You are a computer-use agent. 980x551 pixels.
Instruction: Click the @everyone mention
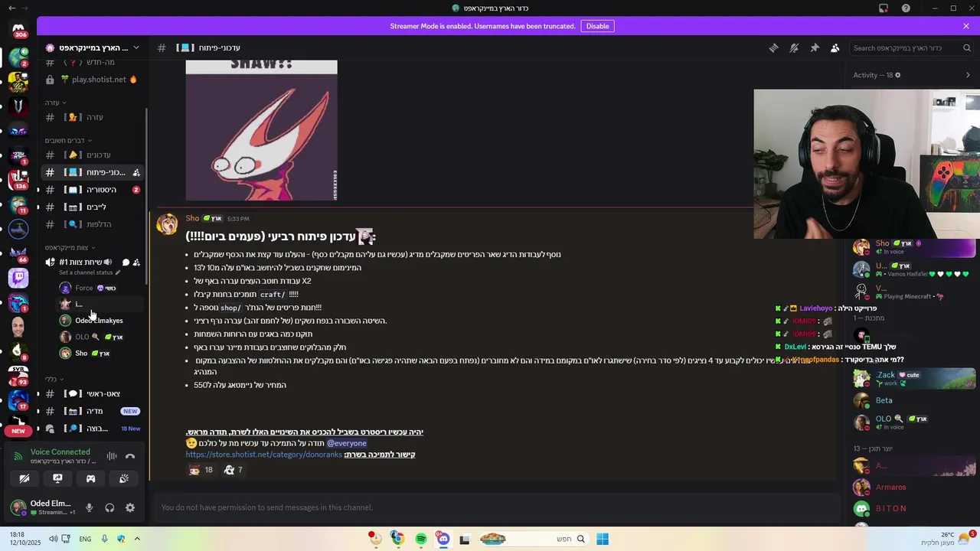[347, 443]
